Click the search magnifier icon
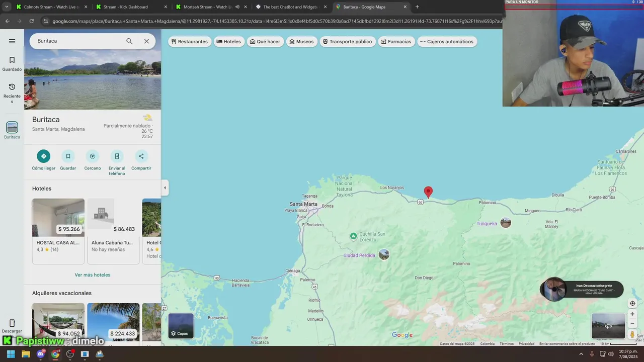 pyautogui.click(x=129, y=41)
